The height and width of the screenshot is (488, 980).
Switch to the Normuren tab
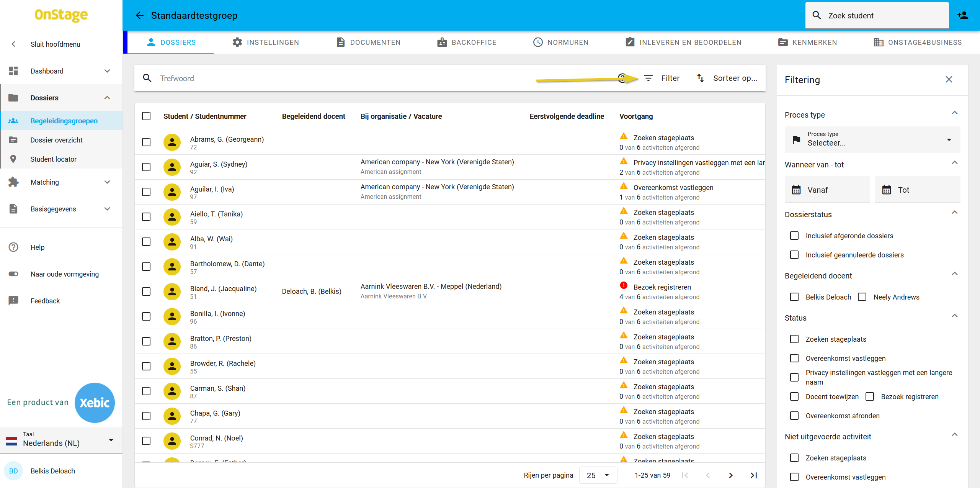tap(561, 42)
